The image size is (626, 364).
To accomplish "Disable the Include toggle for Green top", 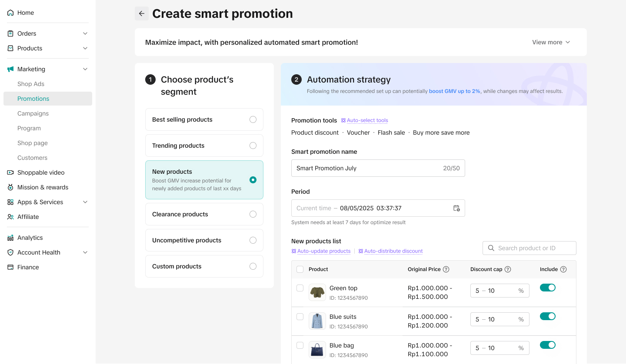I will coord(547,288).
